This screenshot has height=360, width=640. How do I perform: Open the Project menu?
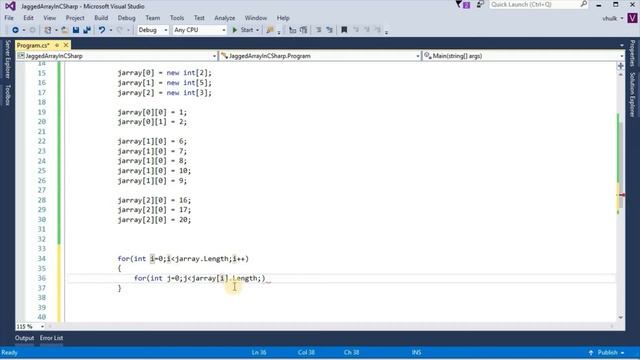[x=75, y=18]
